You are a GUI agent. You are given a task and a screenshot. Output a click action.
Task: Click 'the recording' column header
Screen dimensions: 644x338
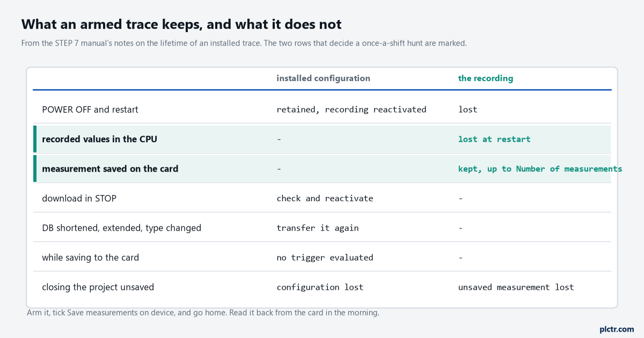pos(485,78)
